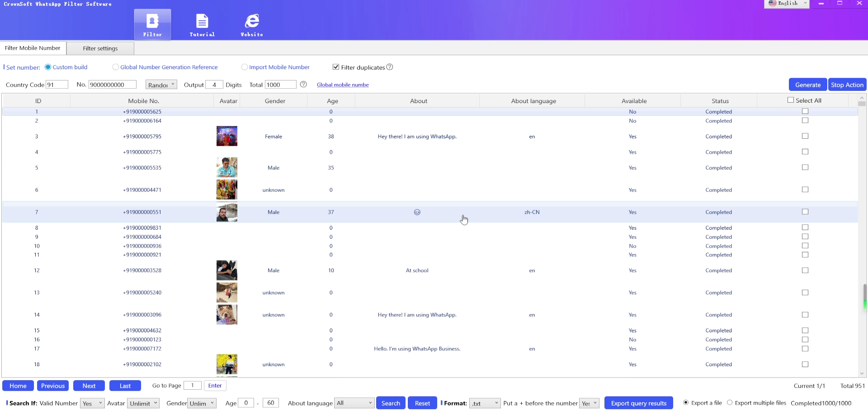
Task: Open the Avatar filter dropdown
Action: 144,403
